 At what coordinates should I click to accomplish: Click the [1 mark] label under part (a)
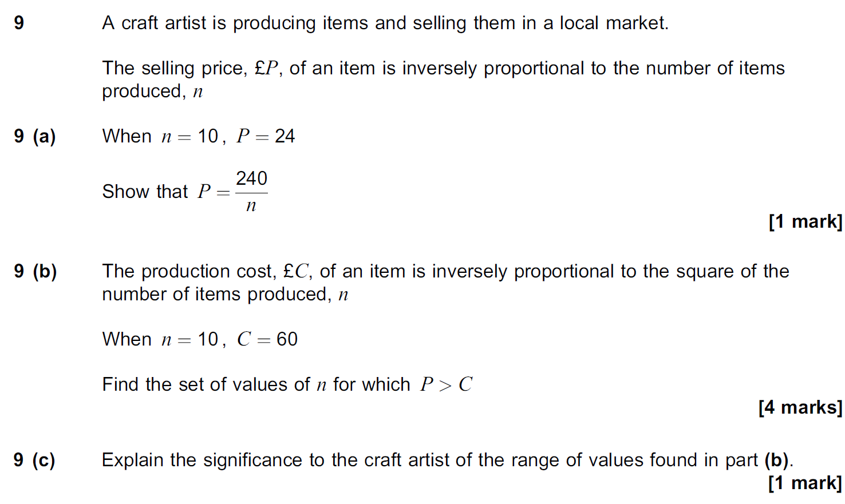tap(805, 221)
